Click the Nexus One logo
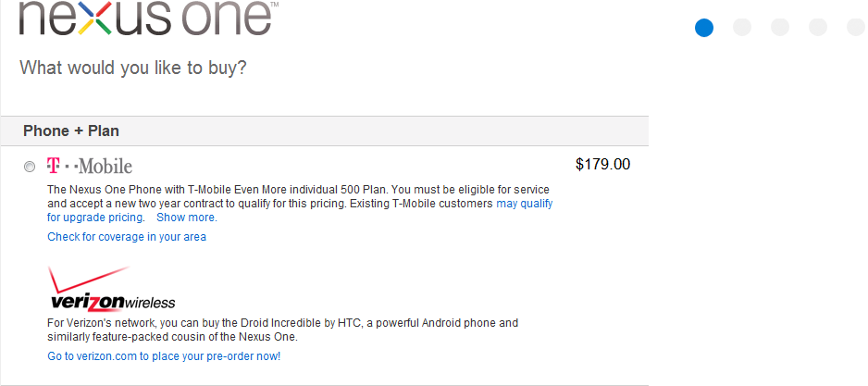 (x=146, y=19)
